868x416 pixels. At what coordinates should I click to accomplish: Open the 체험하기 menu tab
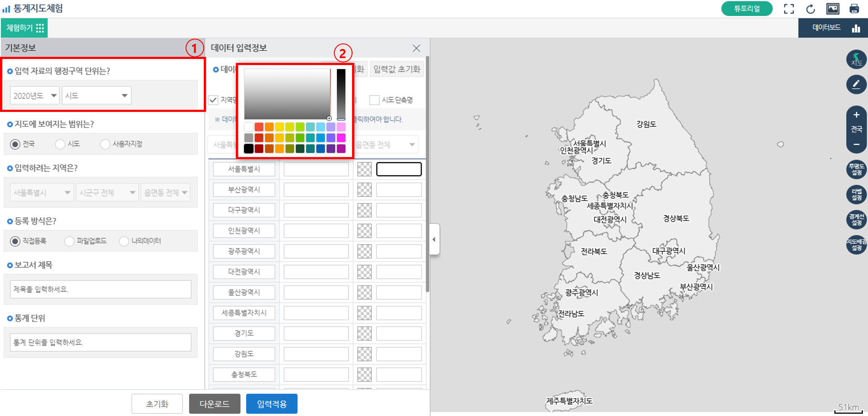25,28
